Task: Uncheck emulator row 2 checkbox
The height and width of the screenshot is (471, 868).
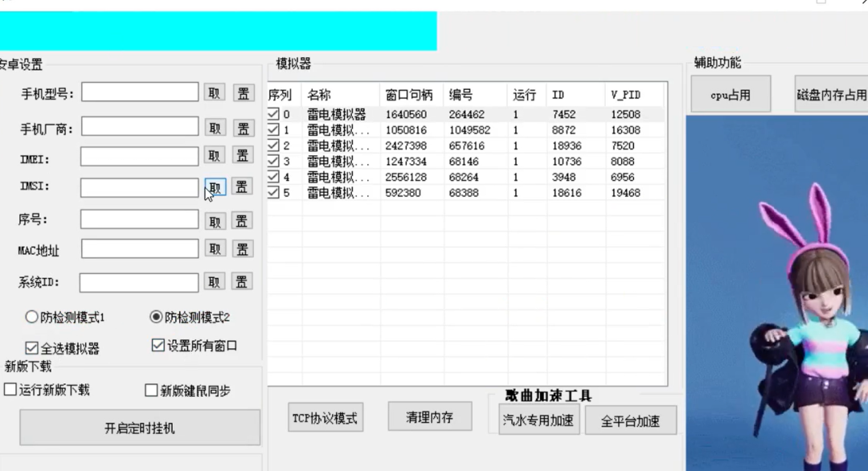Action: (273, 145)
